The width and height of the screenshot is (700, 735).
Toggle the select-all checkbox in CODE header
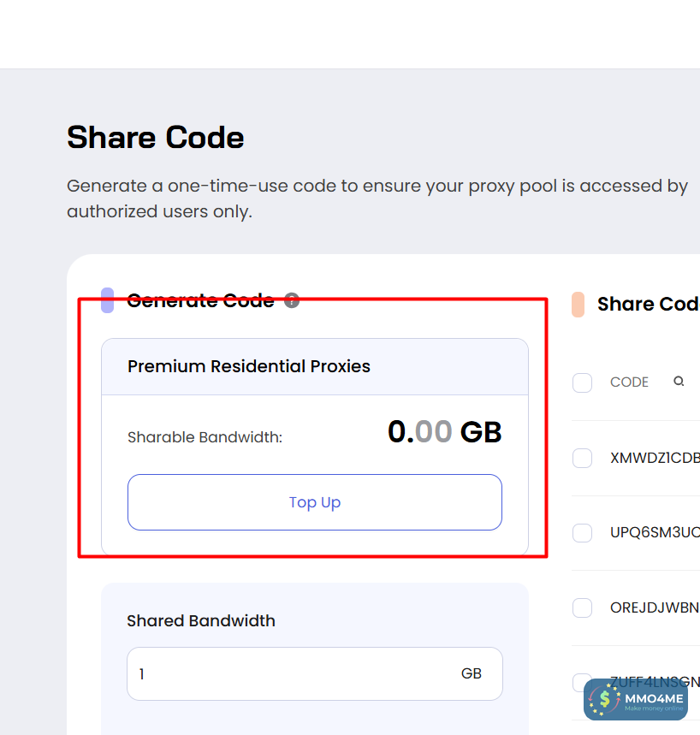(583, 382)
